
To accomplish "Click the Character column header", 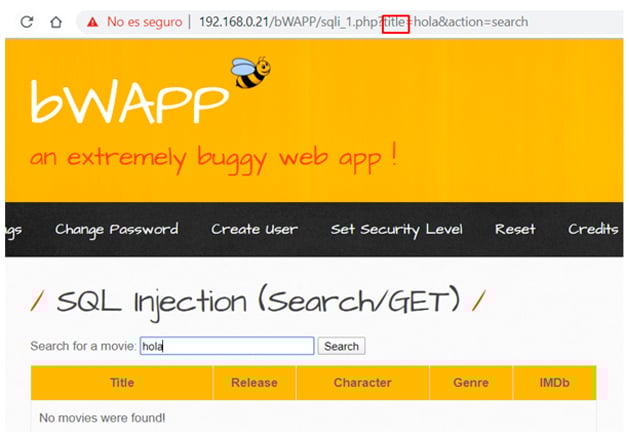I will coord(362,383).
